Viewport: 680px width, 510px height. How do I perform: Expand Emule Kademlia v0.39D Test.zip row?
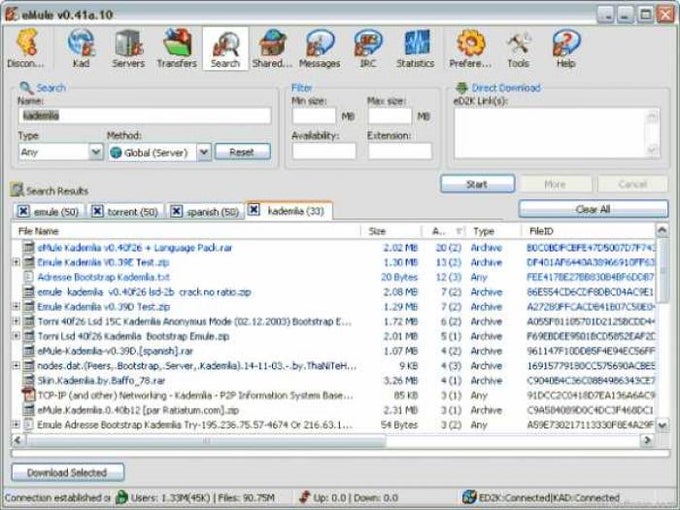point(16,307)
